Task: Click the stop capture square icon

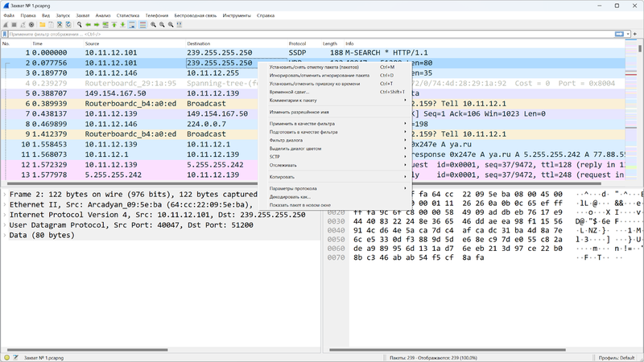Action: [x=14, y=25]
